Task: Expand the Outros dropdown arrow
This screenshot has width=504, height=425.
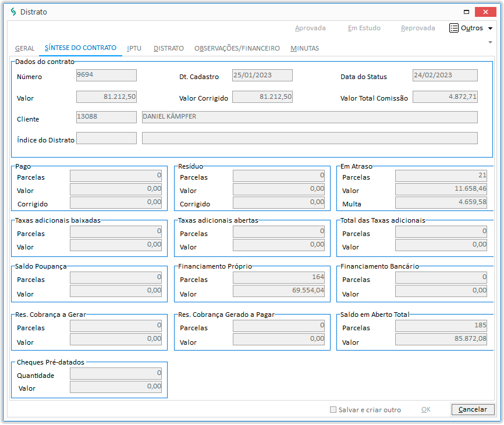Action: pos(490,28)
